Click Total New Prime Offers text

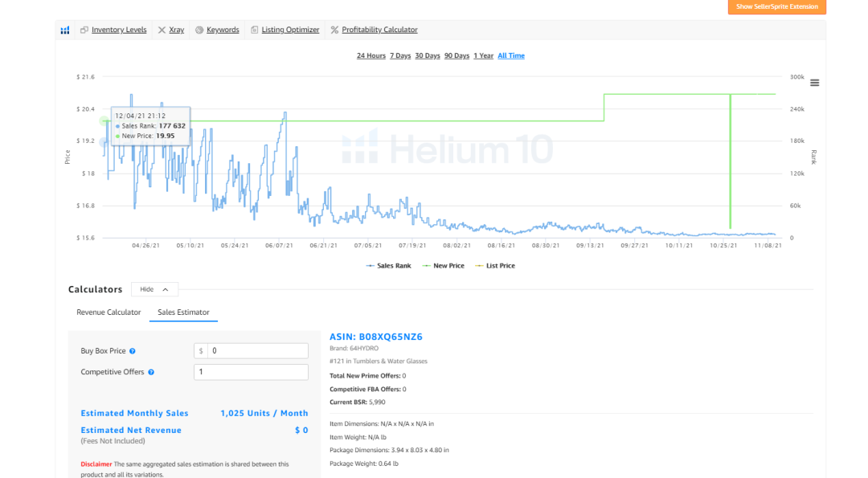pos(368,376)
